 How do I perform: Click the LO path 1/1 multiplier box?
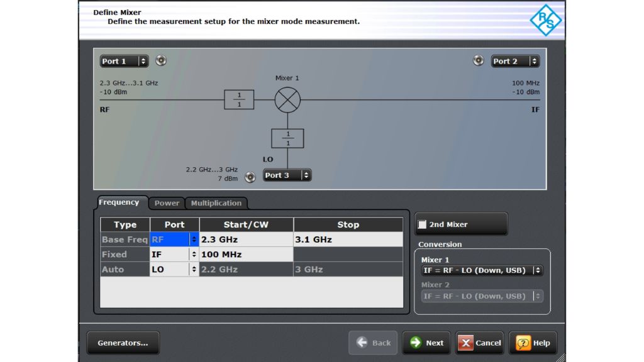coord(287,138)
